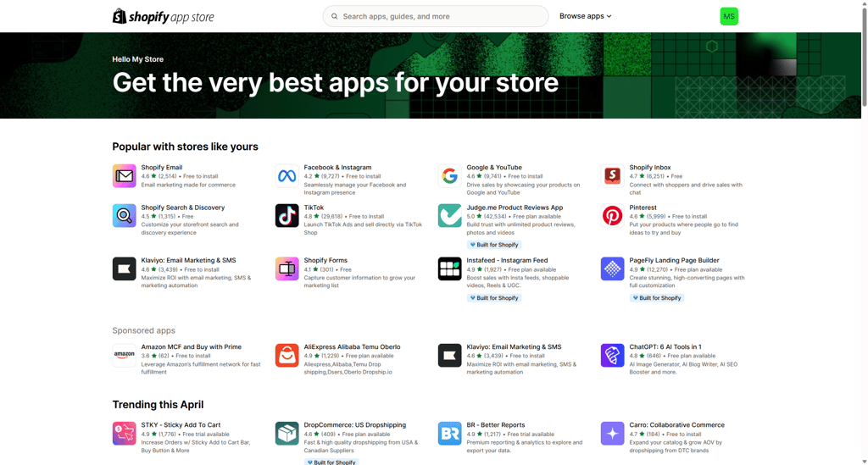Click Built for Shopify badge under Judge.me

[494, 245]
